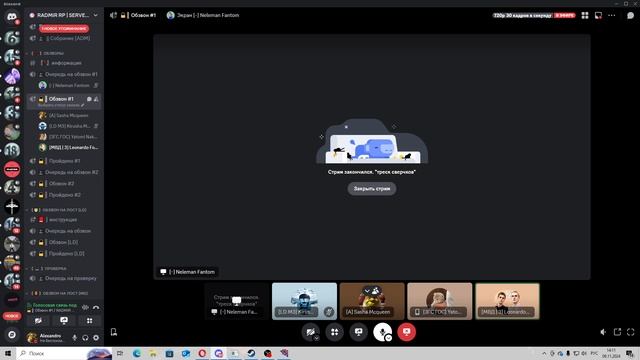The height and width of the screenshot is (360, 640).
Task: Open the red circular server icon
Action: click(12, 169)
